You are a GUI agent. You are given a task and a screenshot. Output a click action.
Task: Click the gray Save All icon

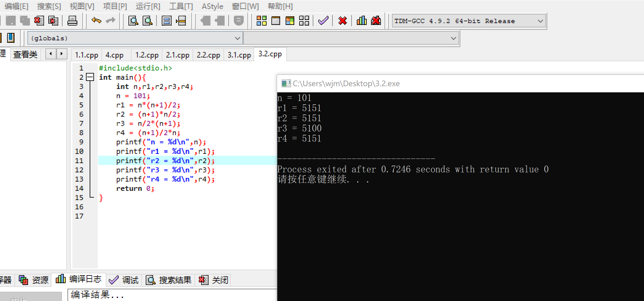25,21
